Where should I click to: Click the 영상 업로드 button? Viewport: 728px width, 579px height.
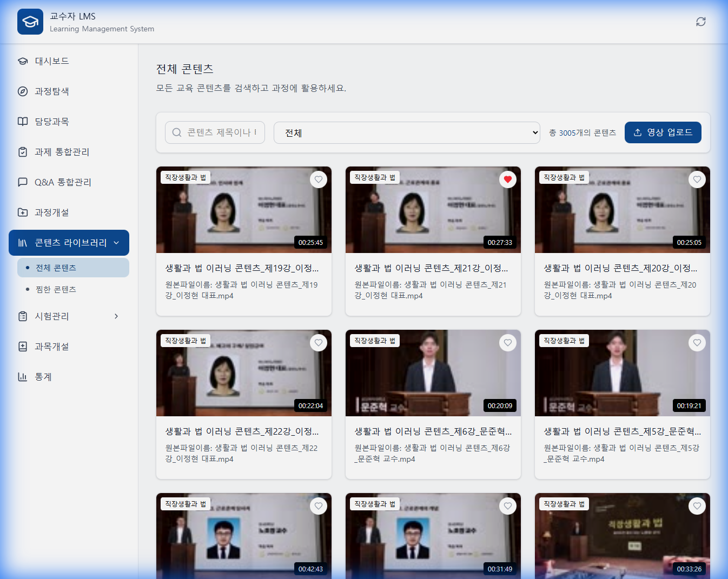(663, 132)
